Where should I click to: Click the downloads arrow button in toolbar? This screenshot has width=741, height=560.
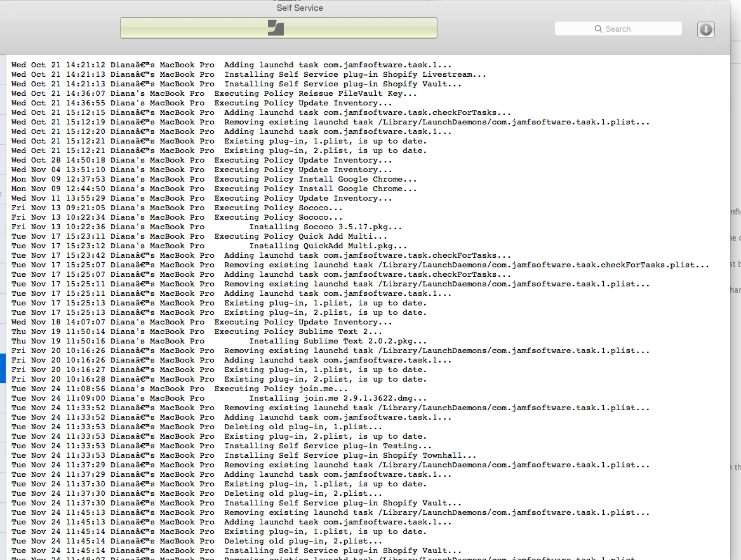click(x=705, y=29)
